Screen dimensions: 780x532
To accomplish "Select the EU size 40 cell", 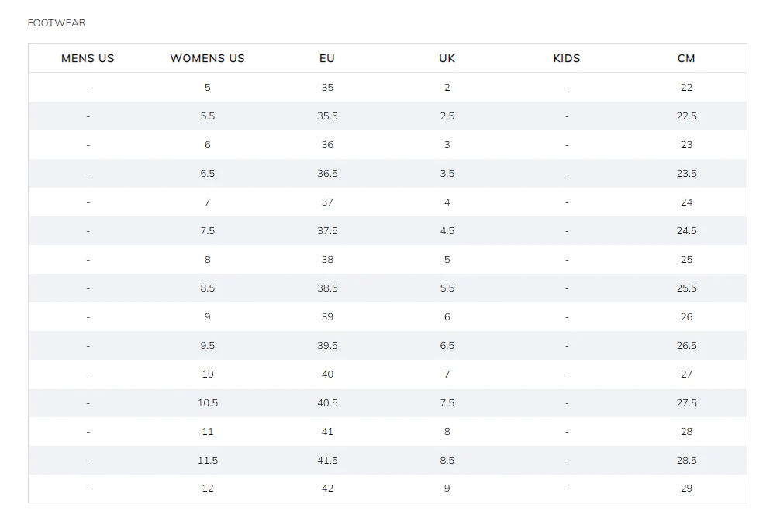I will tap(327, 374).
